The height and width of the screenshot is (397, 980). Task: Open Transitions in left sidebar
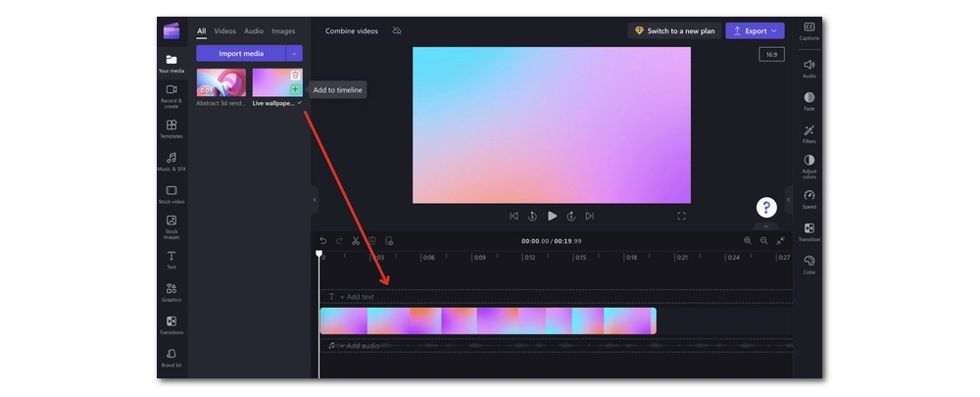pos(171,325)
